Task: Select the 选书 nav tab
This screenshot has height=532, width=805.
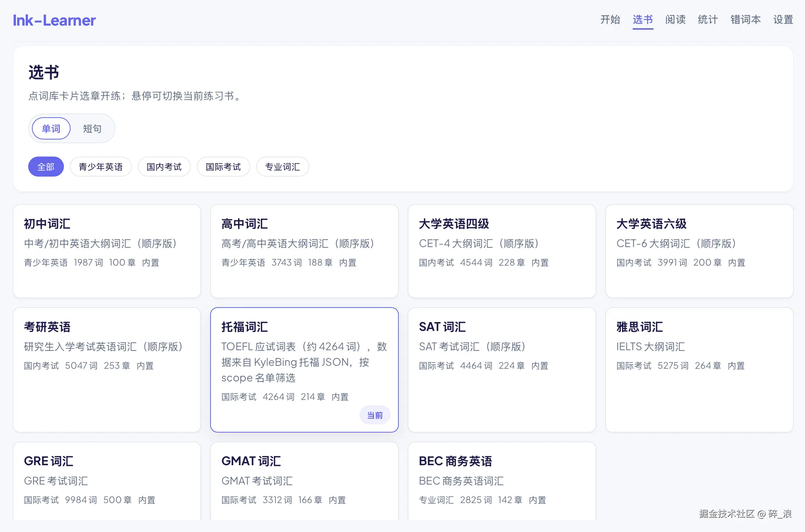Action: point(643,20)
